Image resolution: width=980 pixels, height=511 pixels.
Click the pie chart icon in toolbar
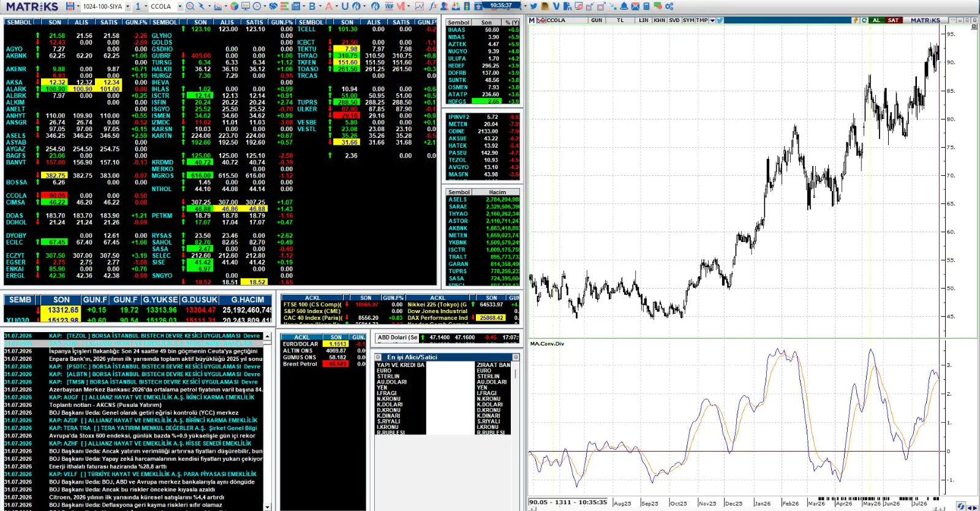235,6
